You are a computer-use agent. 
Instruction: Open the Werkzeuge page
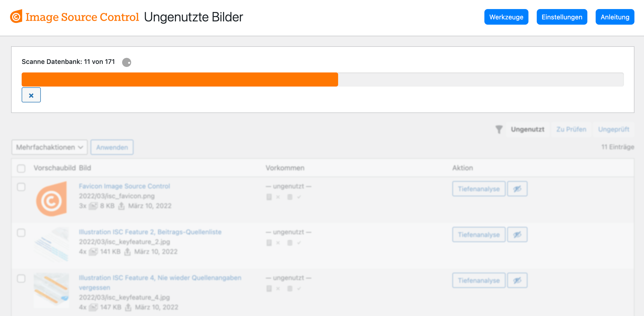pos(506,17)
